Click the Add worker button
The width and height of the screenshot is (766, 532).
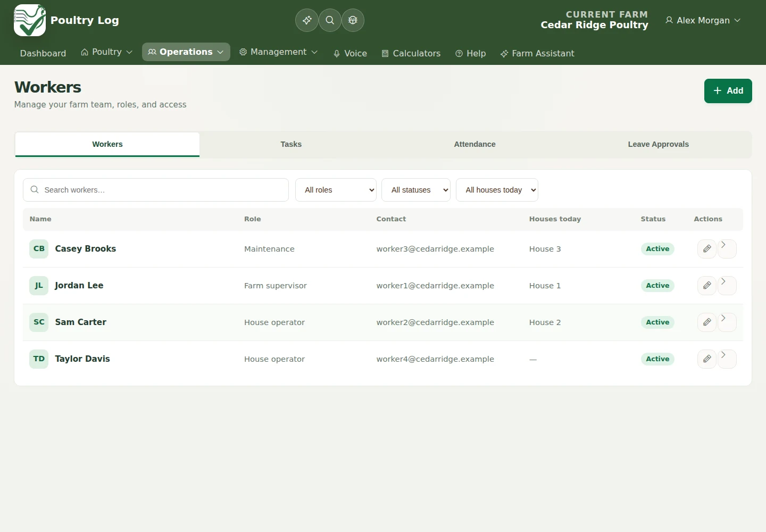728,91
